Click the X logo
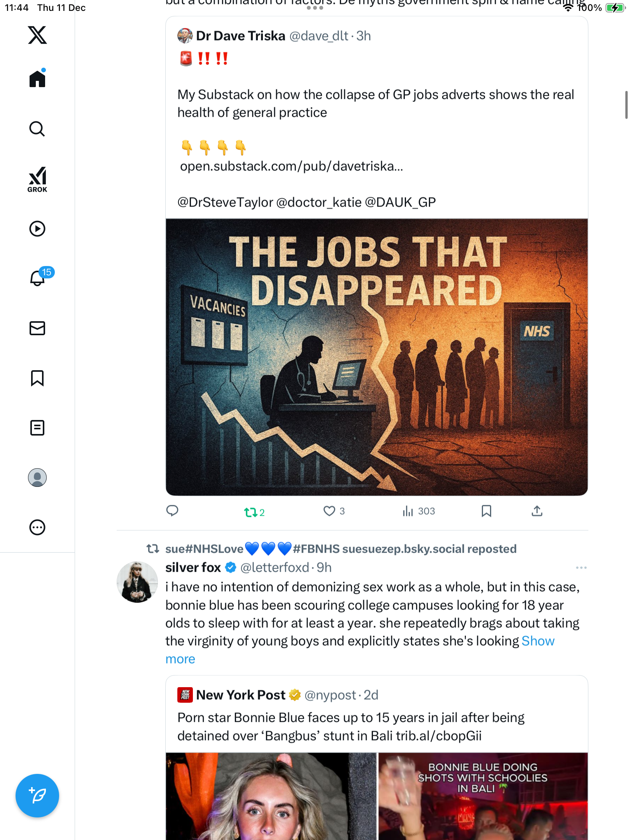 tap(37, 35)
